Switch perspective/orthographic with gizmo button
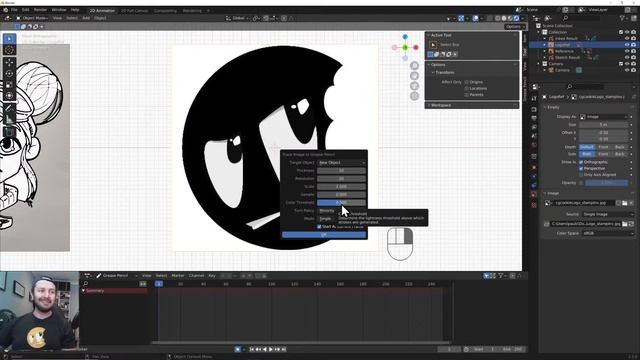Image resolution: width=640 pixels, height=360 pixels. [x=414, y=96]
